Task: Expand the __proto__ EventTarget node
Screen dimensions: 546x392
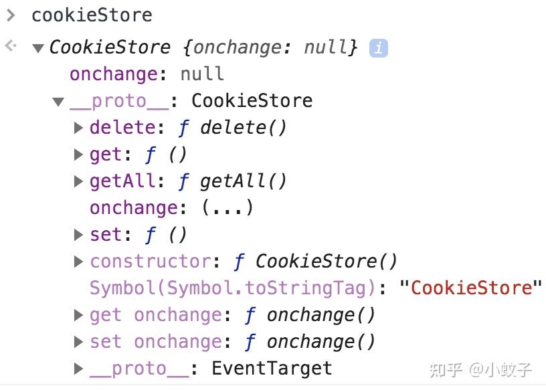Action: coord(79,368)
